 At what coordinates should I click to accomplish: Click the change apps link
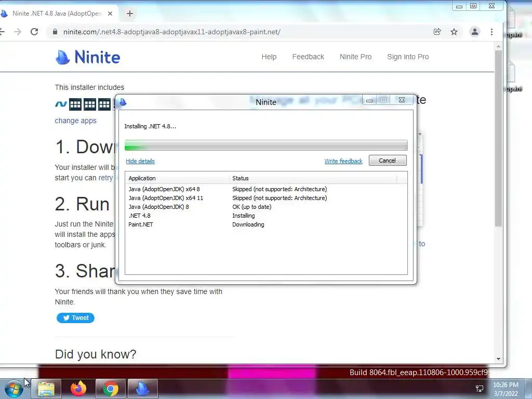[76, 121]
